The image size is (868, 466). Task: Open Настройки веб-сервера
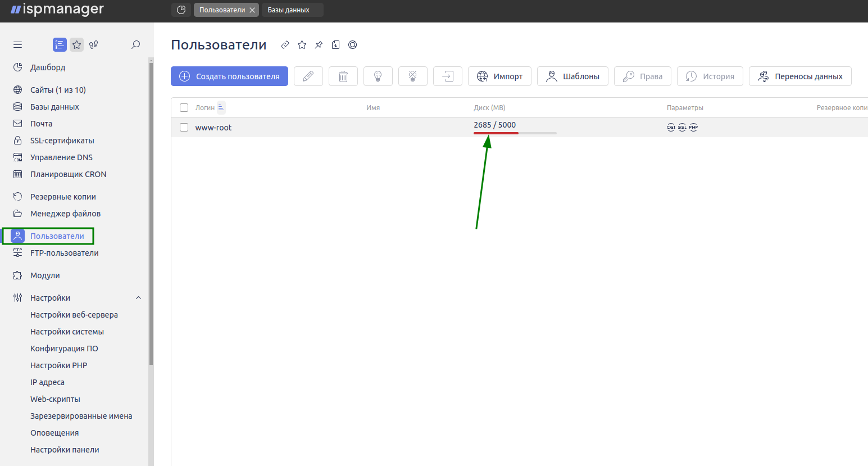(x=74, y=315)
